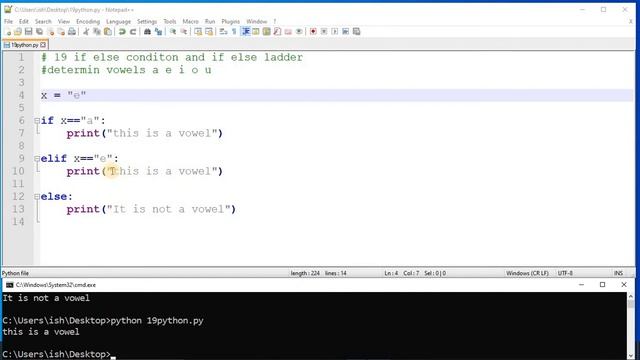Open the Macro menu
This screenshot has width=640, height=360.
tap(190, 21)
